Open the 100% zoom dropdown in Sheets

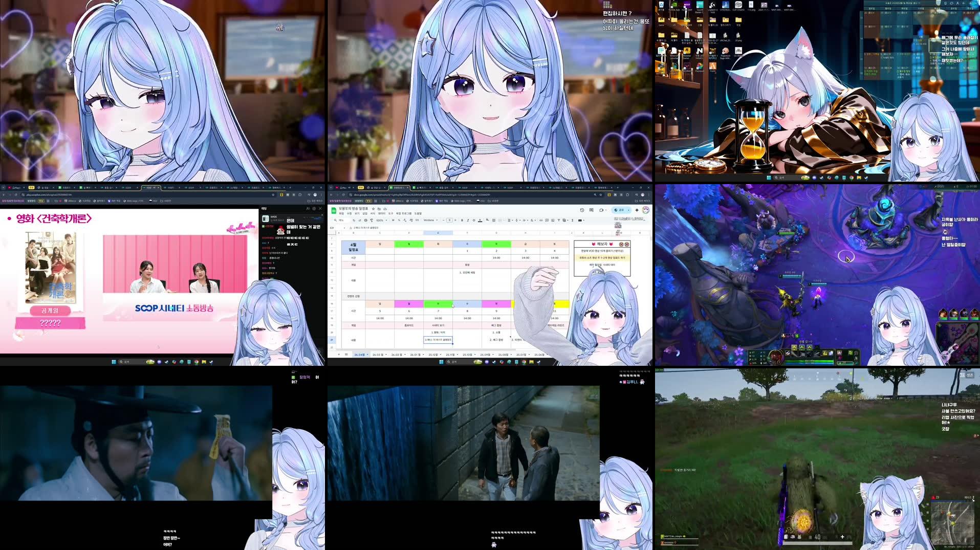point(380,220)
